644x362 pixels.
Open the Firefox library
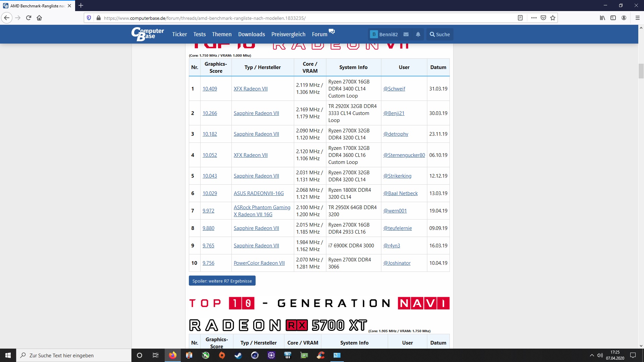coord(602,18)
